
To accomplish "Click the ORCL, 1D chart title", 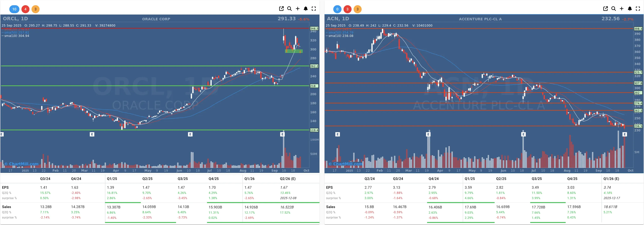I will point(15,18).
